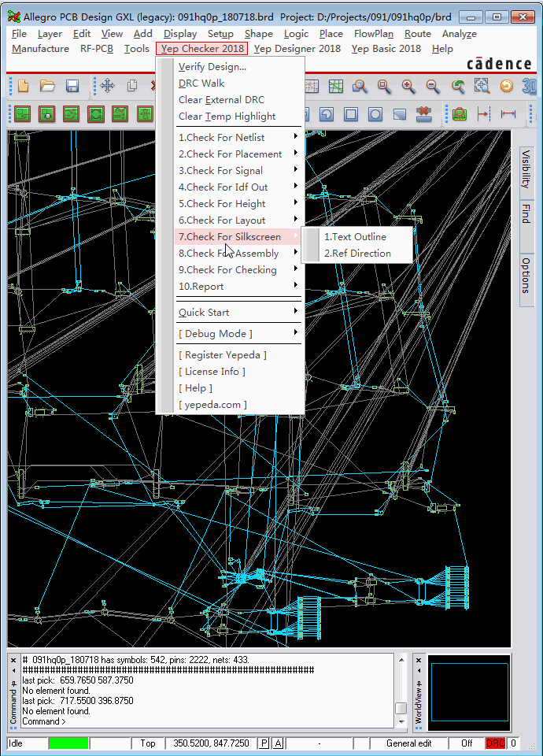Toggle the P button in status bar
543x756 pixels.
[x=264, y=743]
